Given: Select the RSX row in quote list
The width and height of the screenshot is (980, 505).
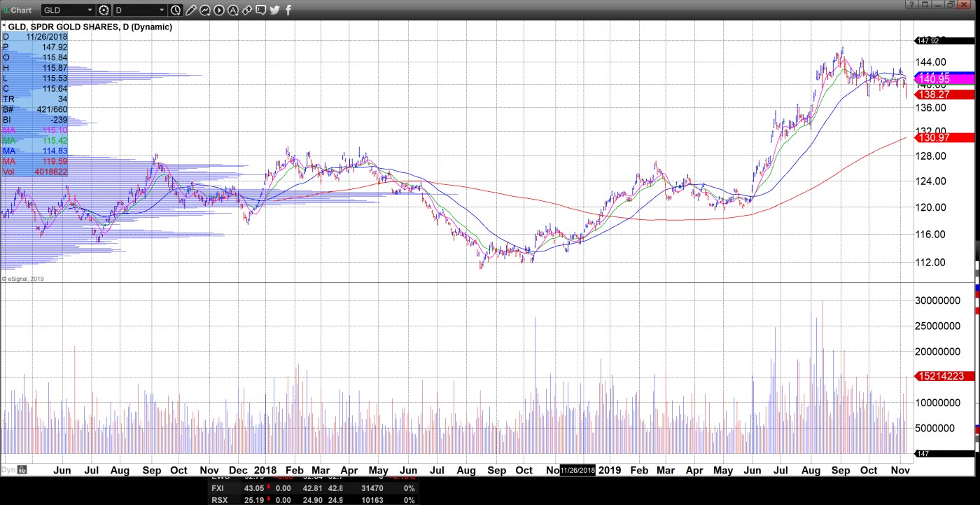Looking at the screenshot, I should click(315, 499).
